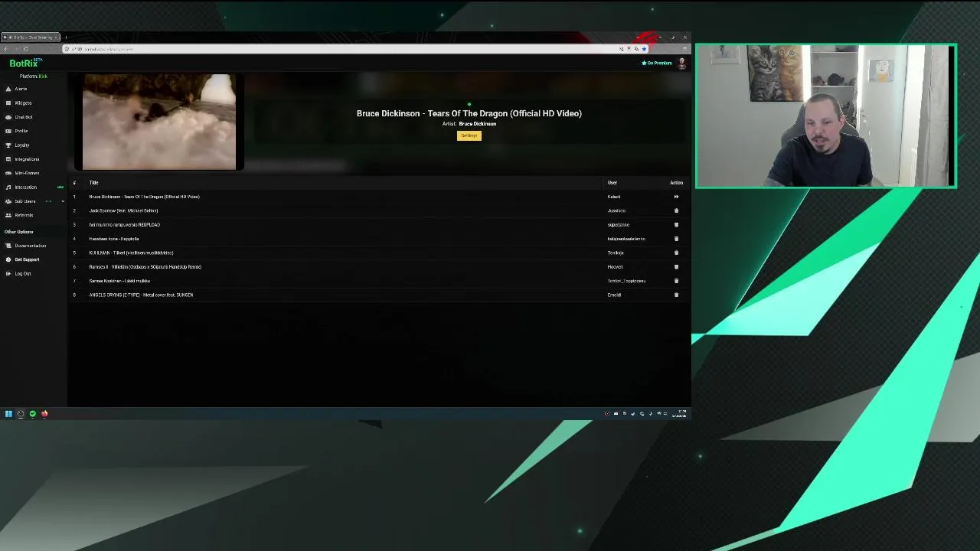The width and height of the screenshot is (980, 551).
Task: Select the BotRix browser tab
Action: [x=30, y=37]
